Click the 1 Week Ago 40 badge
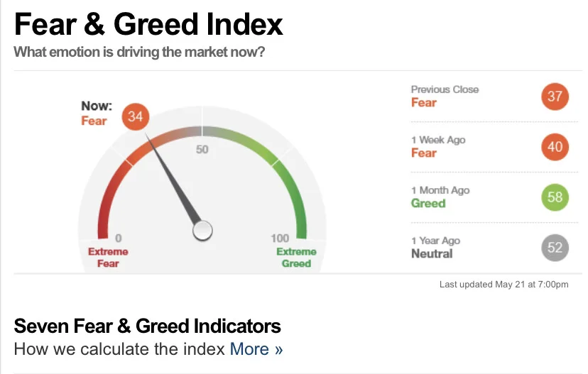 555,147
